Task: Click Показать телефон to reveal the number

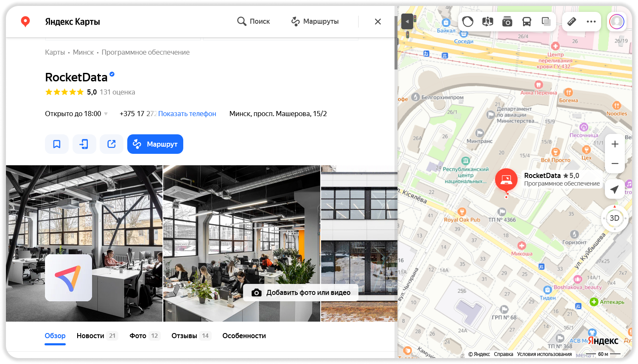Action: point(187,114)
